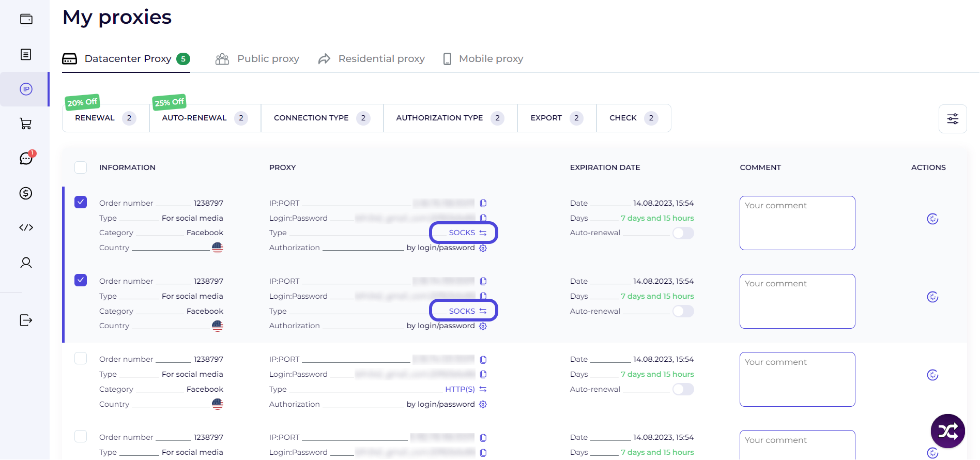Click the purple shuffle floating button

(x=948, y=431)
